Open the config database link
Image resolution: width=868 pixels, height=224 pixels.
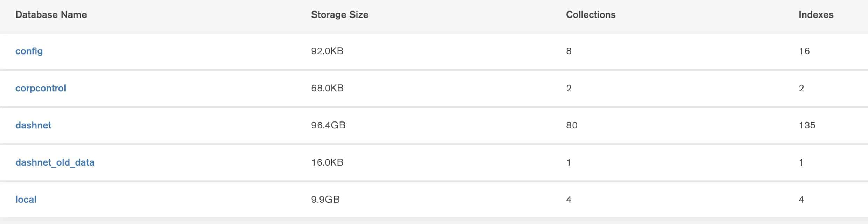(x=29, y=51)
